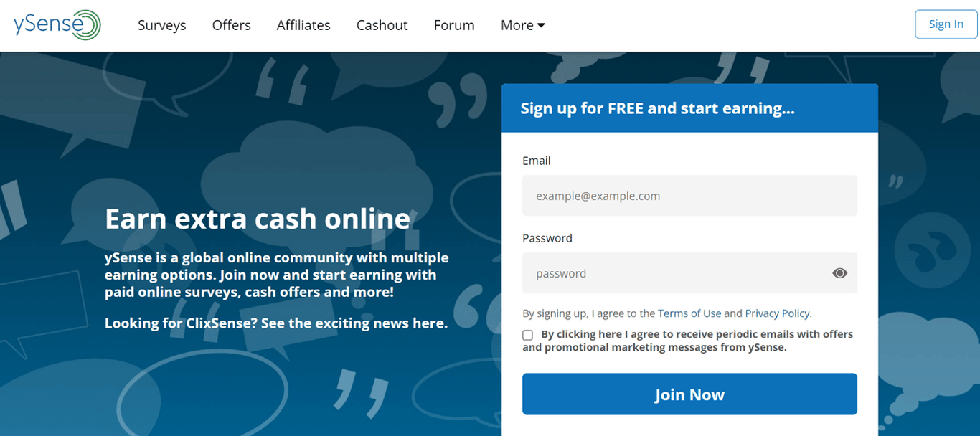Navigate to Cashout

382,25
